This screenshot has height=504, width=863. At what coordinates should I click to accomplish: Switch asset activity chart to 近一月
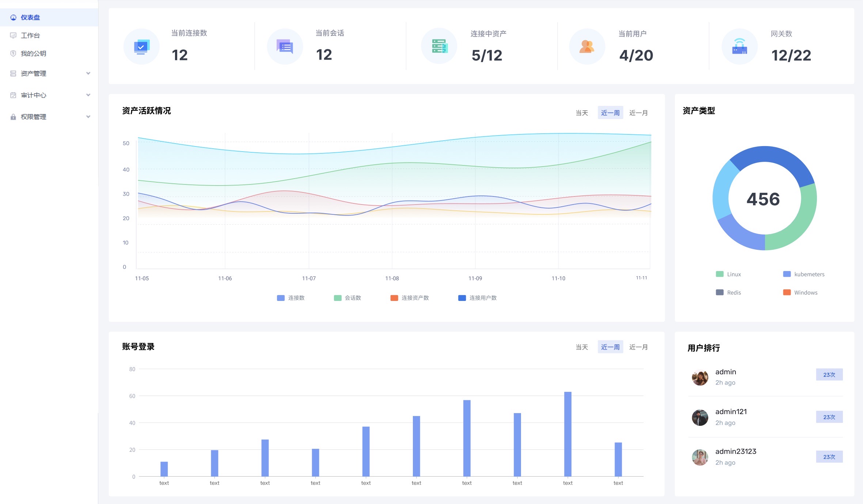point(638,113)
